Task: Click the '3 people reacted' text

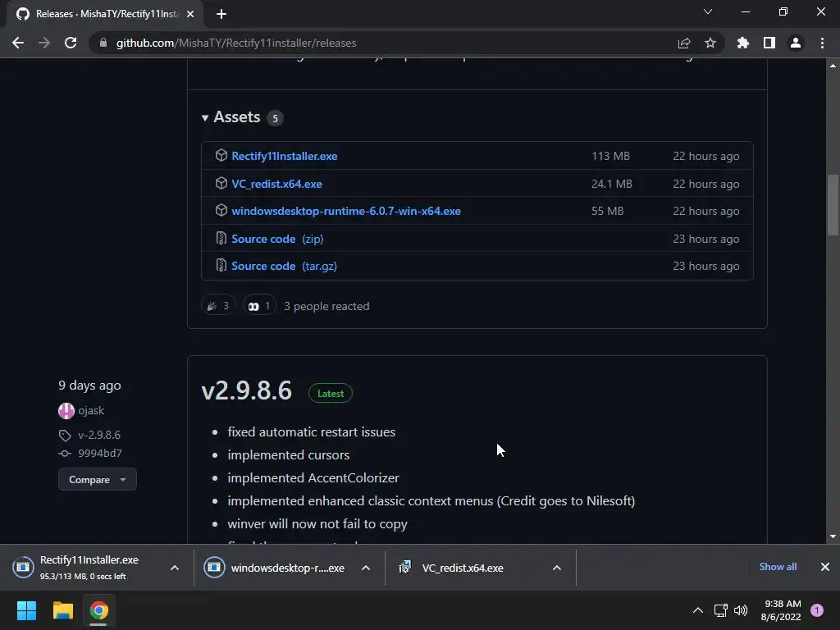Action: tap(326, 307)
